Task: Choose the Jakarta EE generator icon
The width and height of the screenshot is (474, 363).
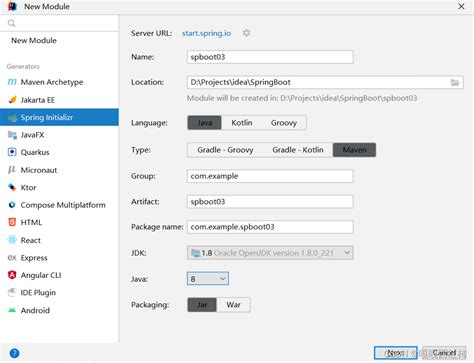Action: pos(12,100)
